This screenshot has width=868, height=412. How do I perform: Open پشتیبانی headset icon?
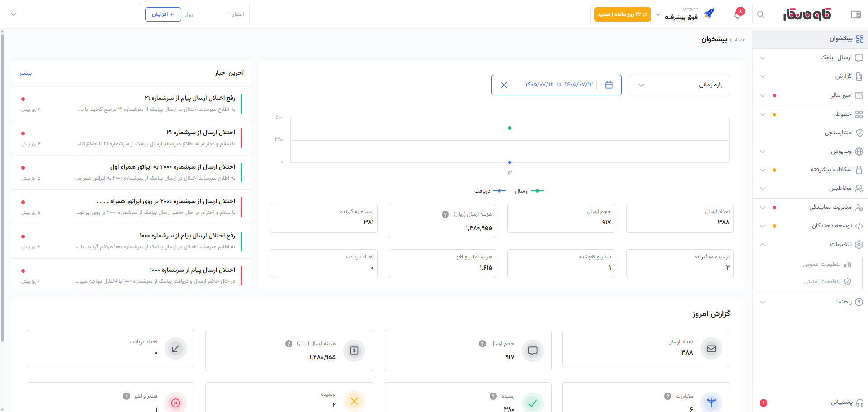[859, 403]
